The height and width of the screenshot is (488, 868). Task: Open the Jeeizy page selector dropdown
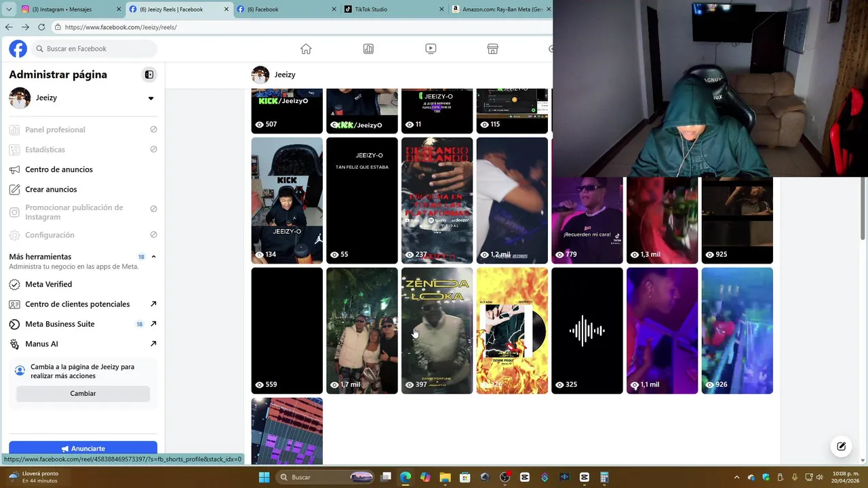tap(151, 98)
